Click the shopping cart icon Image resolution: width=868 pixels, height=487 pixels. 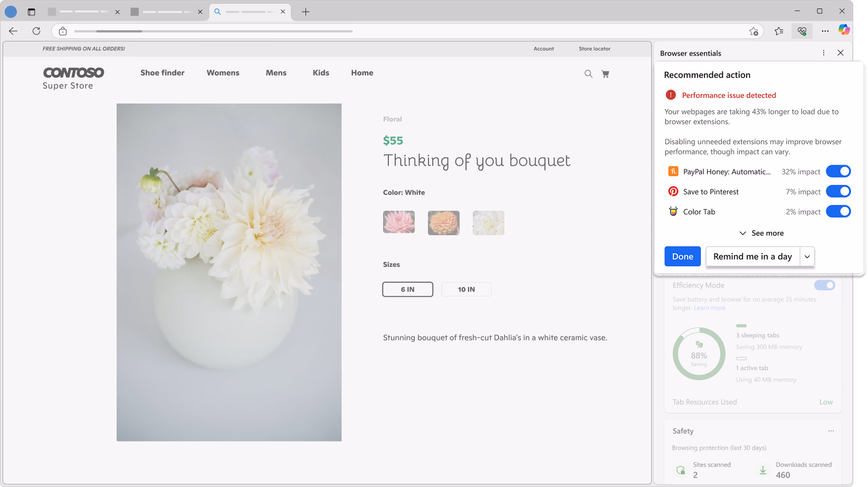pos(605,74)
